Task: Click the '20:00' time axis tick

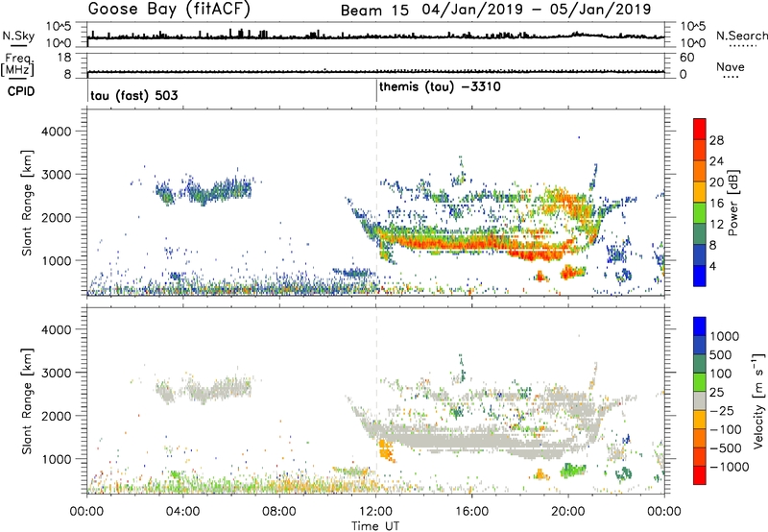Action: (x=568, y=512)
